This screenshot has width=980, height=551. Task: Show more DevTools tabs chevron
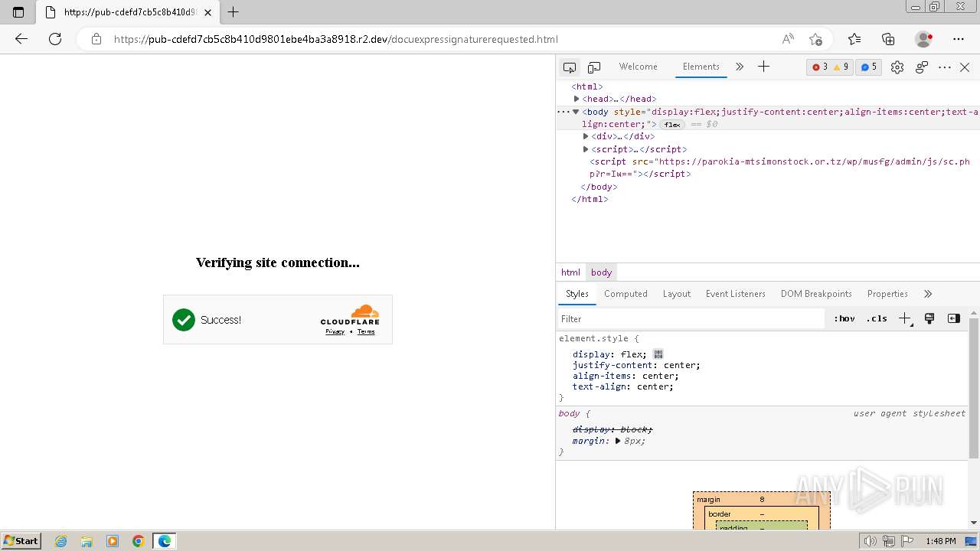740,67
